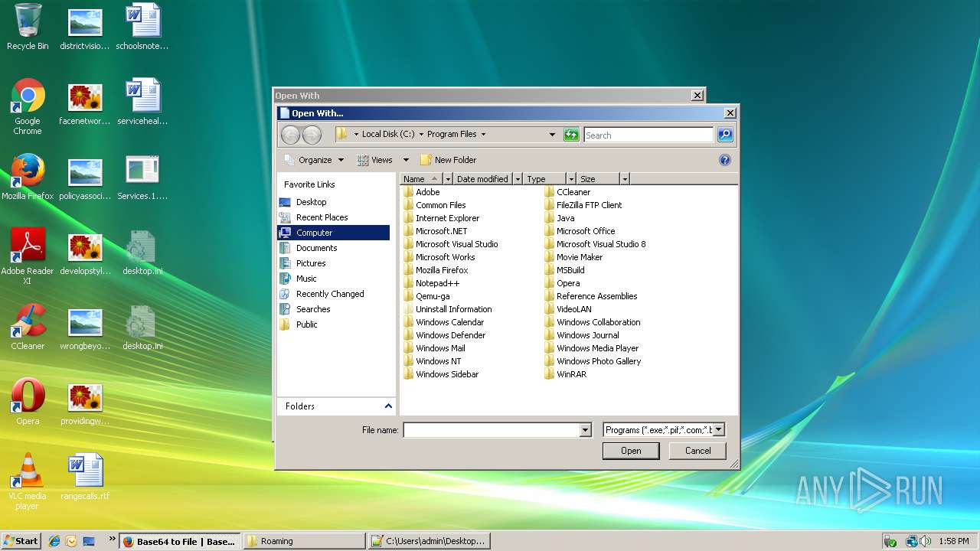Select the VideoLAN folder
Image resolution: width=980 pixels, height=551 pixels.
pos(567,309)
